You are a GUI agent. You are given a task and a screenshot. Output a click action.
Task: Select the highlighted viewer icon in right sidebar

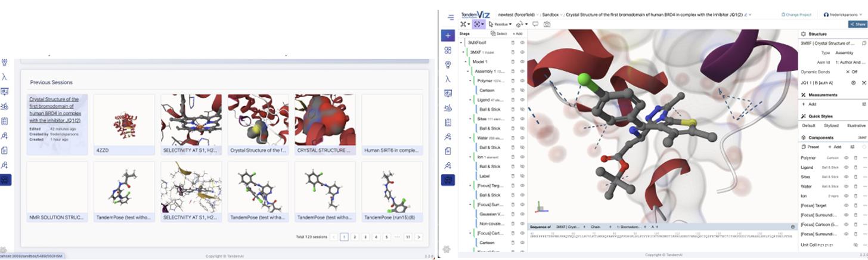[448, 179]
